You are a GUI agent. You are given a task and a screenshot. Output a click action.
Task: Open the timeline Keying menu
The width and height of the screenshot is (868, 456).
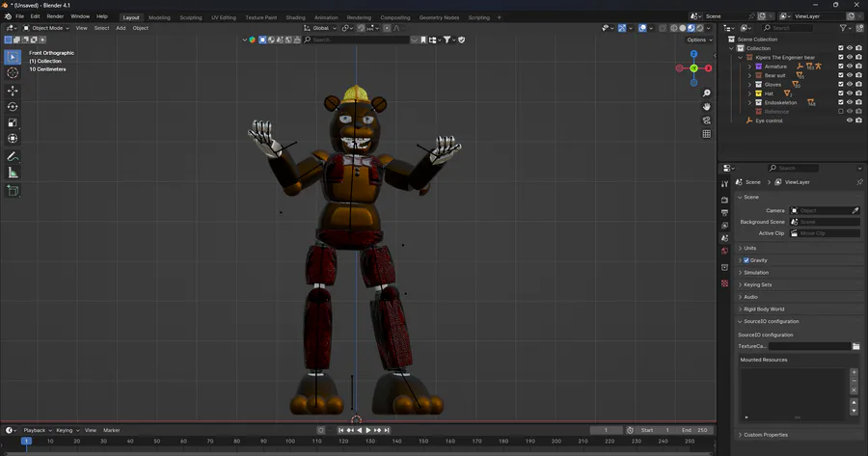tap(67, 430)
